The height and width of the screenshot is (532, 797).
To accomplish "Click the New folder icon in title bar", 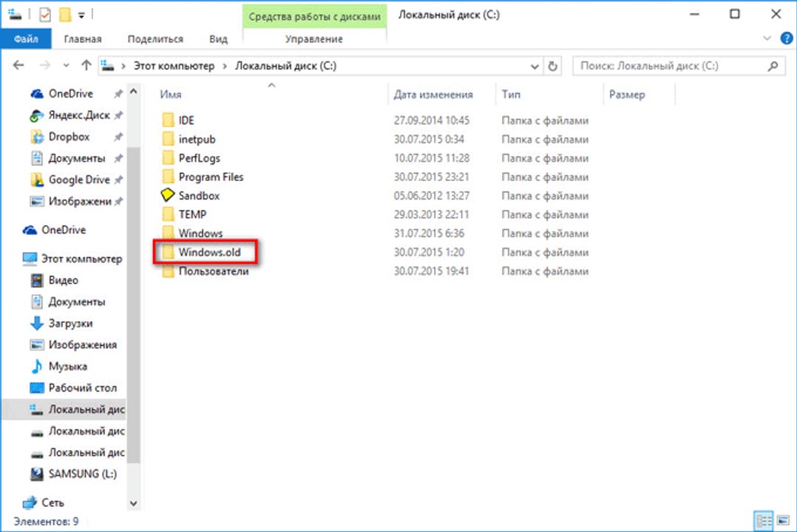I will click(65, 15).
